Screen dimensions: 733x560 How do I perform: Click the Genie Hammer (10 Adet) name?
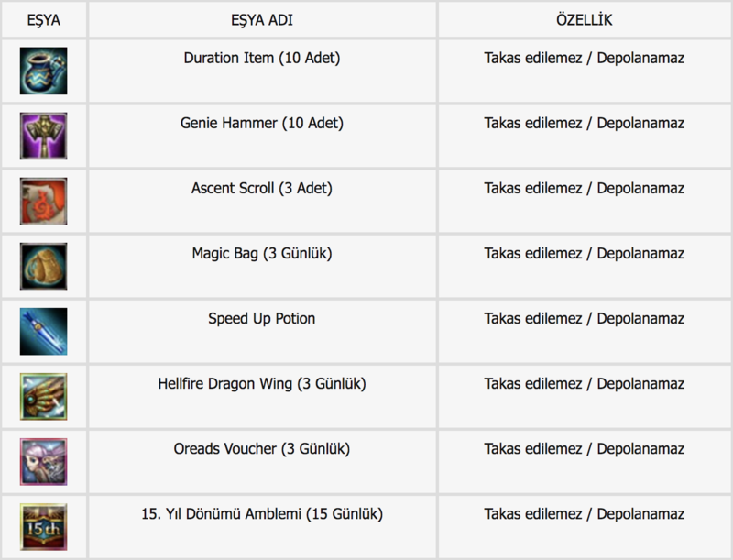(x=262, y=123)
